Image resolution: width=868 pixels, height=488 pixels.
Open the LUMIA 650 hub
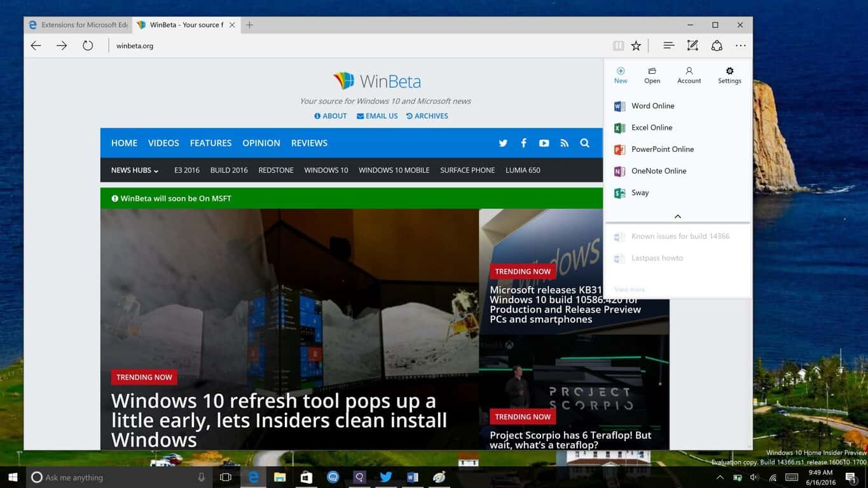click(523, 170)
